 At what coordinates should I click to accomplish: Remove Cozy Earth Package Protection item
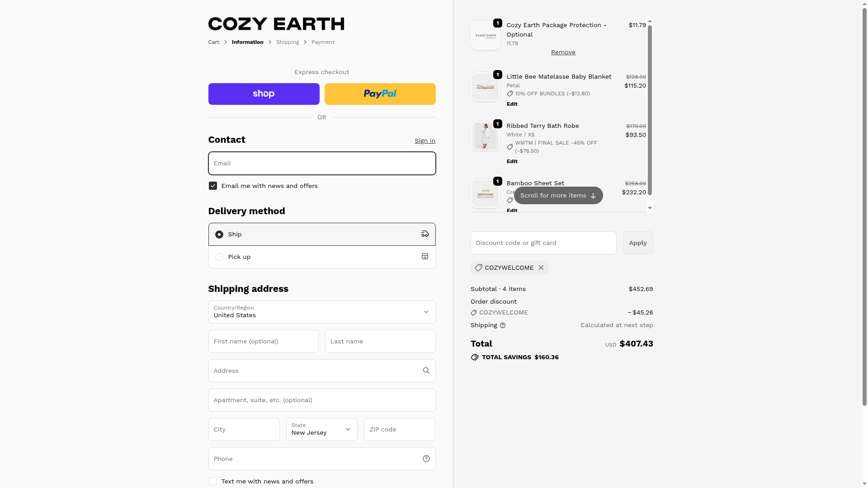coord(563,52)
